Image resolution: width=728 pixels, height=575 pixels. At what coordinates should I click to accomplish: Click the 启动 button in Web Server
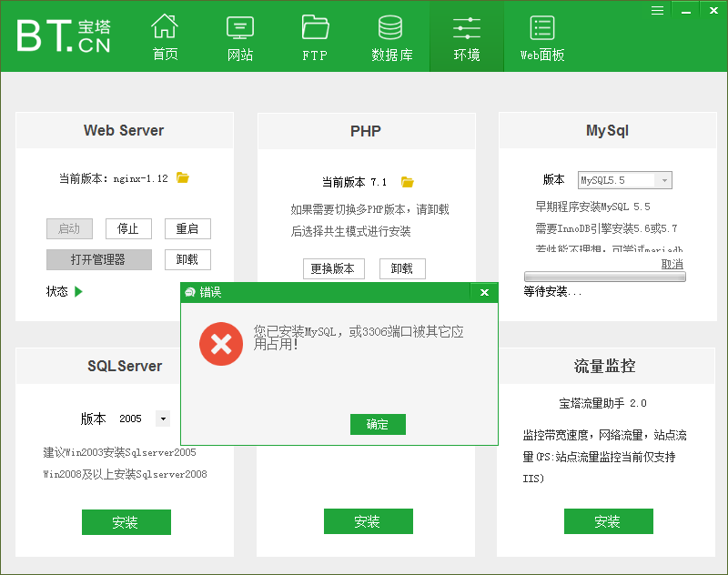tap(69, 228)
